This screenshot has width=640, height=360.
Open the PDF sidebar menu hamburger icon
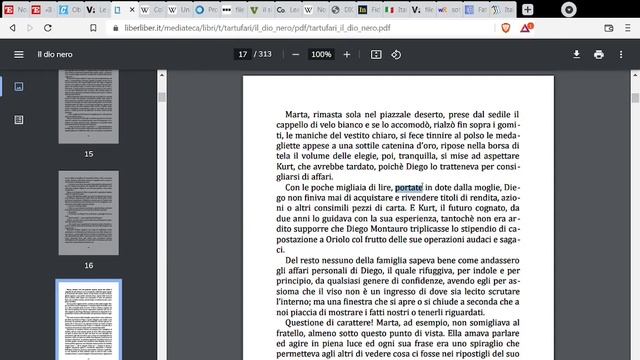pyautogui.click(x=19, y=55)
